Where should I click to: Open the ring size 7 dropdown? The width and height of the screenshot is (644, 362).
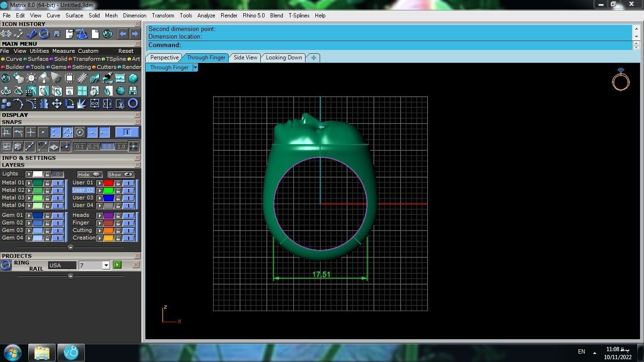[x=106, y=265]
